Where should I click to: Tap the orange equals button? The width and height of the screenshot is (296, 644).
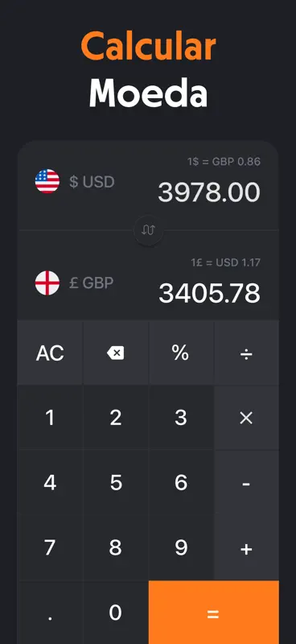point(214,613)
